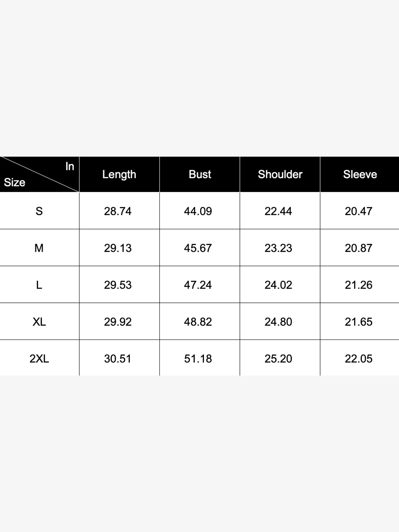Click the Shoulder column header
The height and width of the screenshot is (532, 399).
pos(280,174)
